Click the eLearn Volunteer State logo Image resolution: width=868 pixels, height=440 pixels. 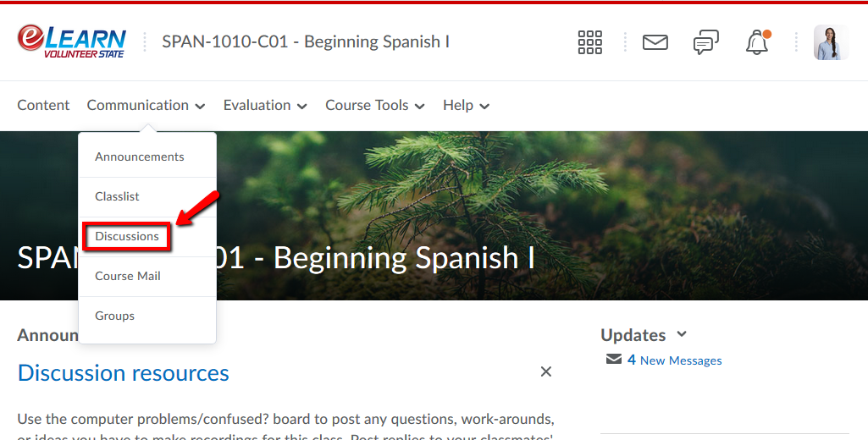pos(72,41)
